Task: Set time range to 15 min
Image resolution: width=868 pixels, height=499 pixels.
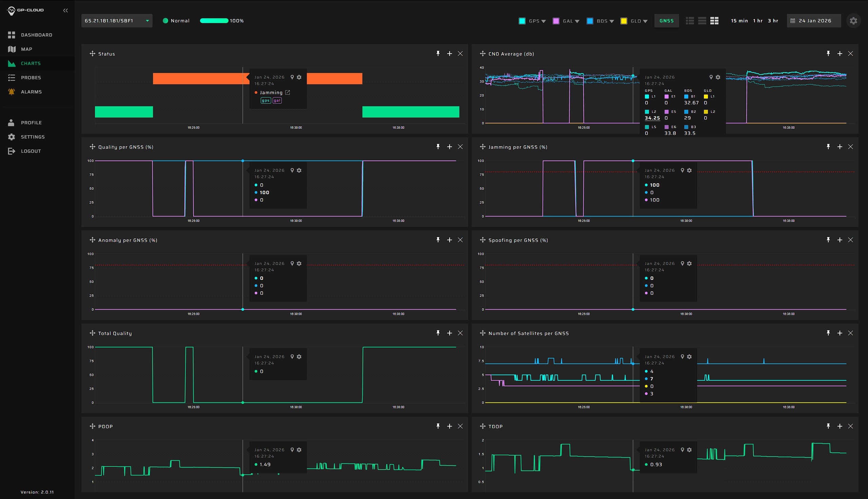Action: point(739,21)
